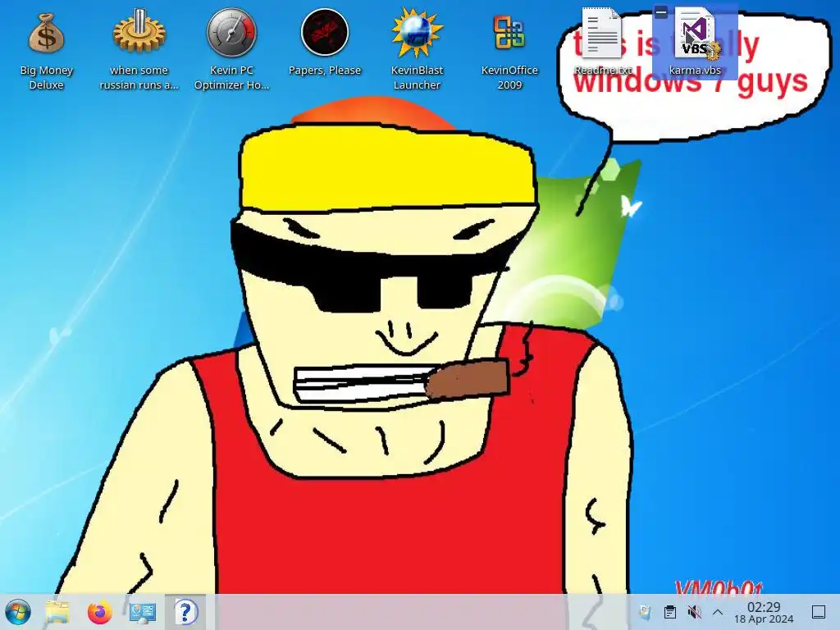Click the minus badge on karma.vbs
This screenshot has height=630, width=840.
click(x=661, y=11)
